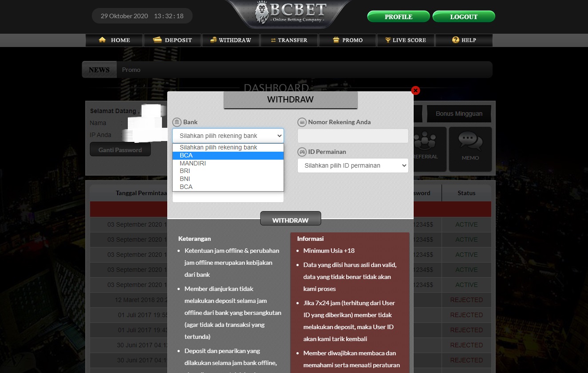Image resolution: width=588 pixels, height=373 pixels.
Task: Click the Deposit card icon in navbar
Action: 157,40
